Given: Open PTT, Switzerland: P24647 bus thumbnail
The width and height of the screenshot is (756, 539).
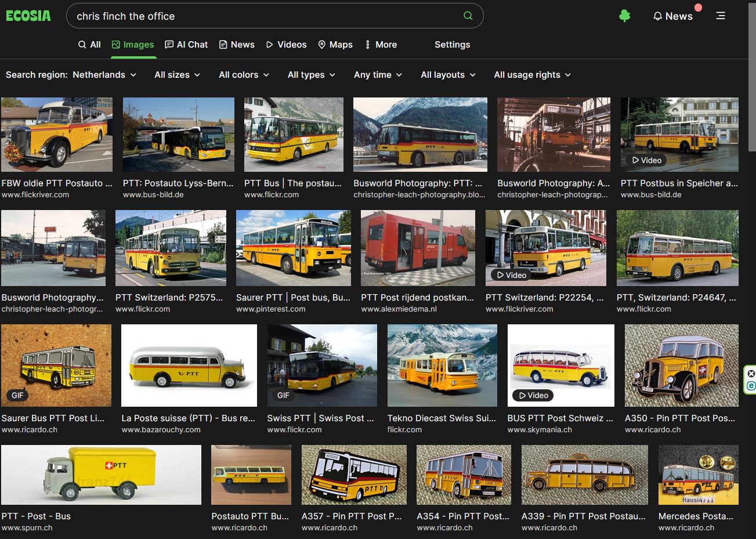Looking at the screenshot, I should [x=678, y=248].
